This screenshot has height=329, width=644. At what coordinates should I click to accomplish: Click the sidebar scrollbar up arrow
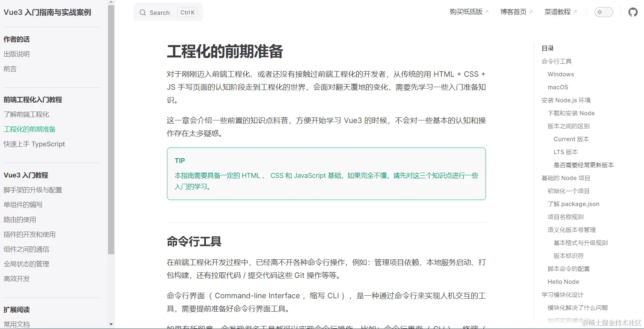pos(111,2)
